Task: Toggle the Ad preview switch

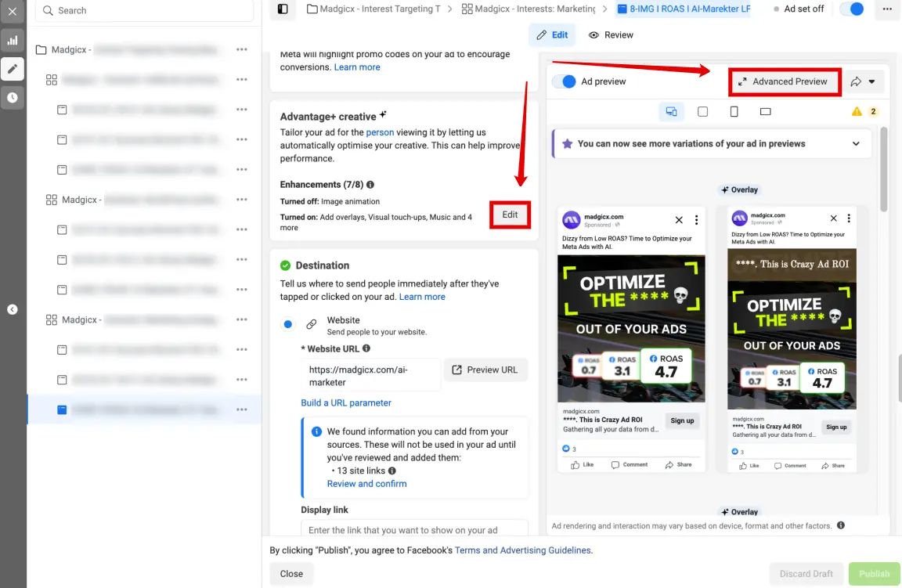Action: tap(565, 81)
